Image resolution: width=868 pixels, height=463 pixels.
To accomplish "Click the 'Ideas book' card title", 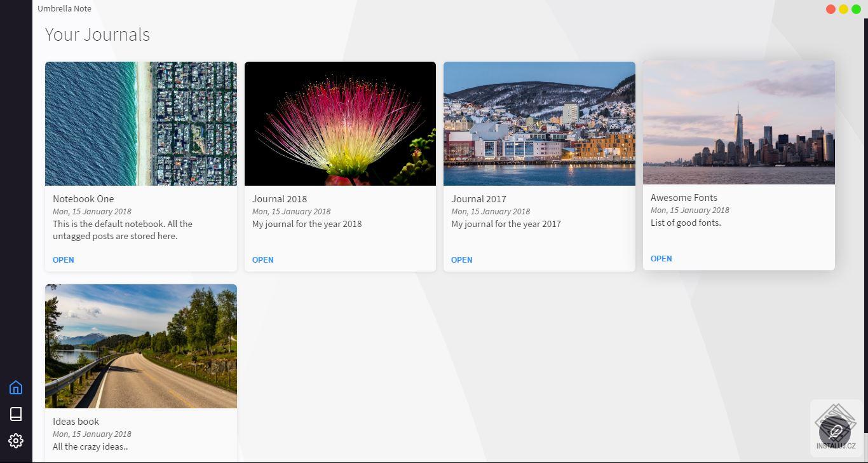I will click(x=76, y=421).
